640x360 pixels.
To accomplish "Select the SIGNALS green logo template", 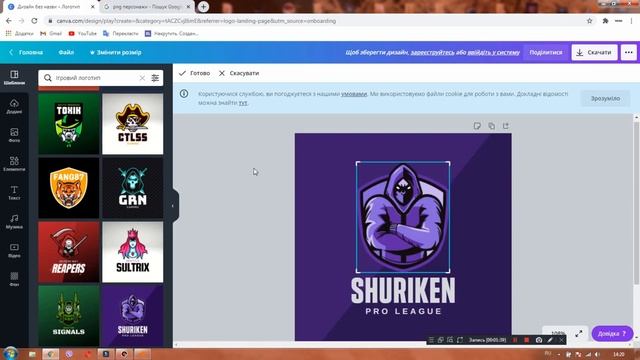I will (x=69, y=316).
